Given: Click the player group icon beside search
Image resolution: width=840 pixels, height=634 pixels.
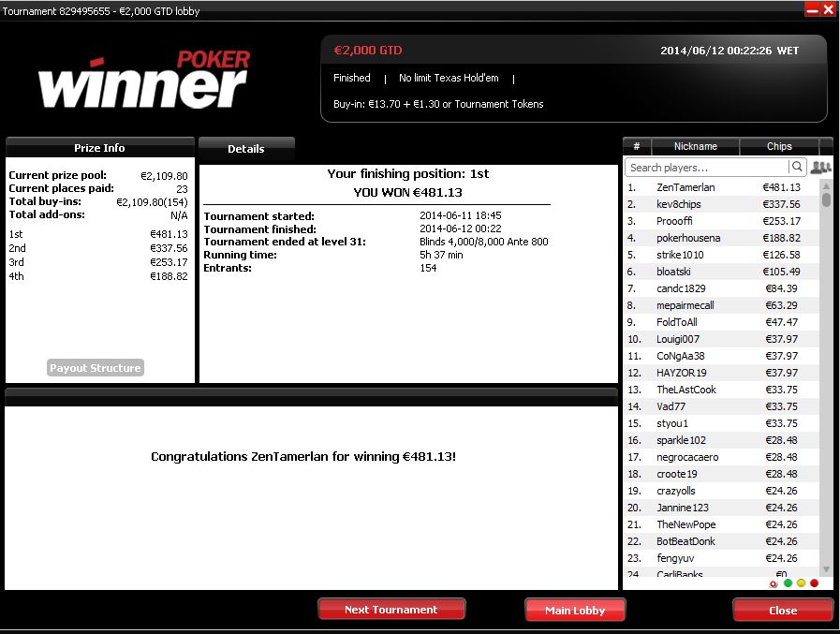Looking at the screenshot, I should 820,168.
